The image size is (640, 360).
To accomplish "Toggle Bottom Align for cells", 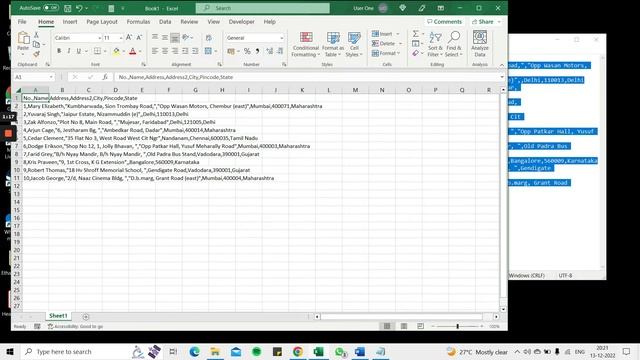I will tap(175, 38).
